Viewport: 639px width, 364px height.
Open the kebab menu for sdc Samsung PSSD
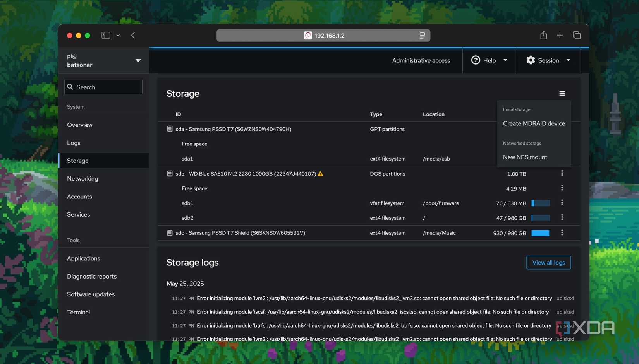click(x=562, y=233)
